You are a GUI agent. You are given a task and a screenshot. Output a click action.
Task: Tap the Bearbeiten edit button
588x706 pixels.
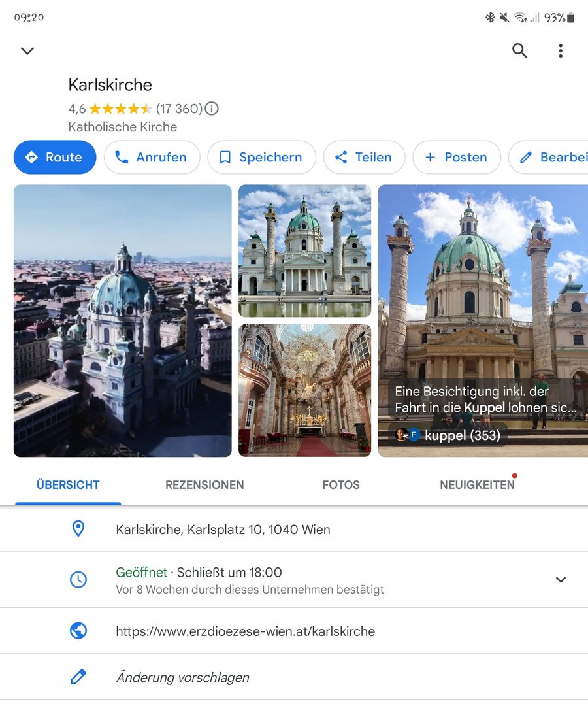point(552,158)
